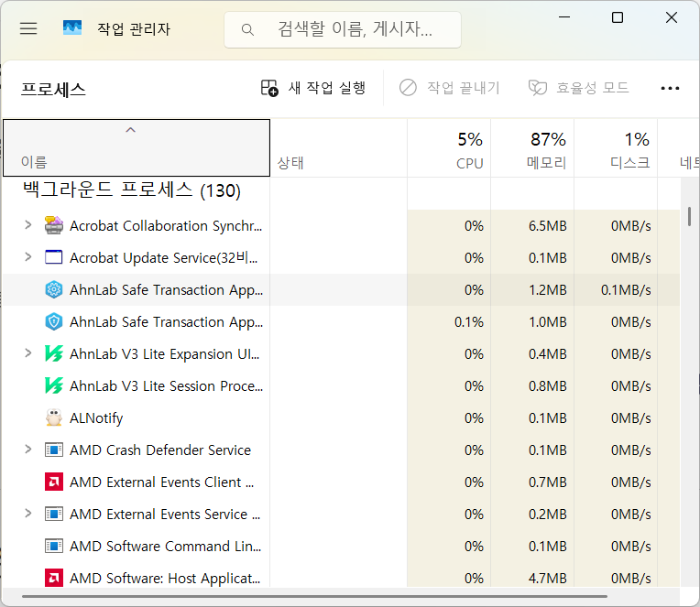Click 6.5MB memory value of Acrobat Collaboration
The image size is (700, 607).
pos(547,225)
